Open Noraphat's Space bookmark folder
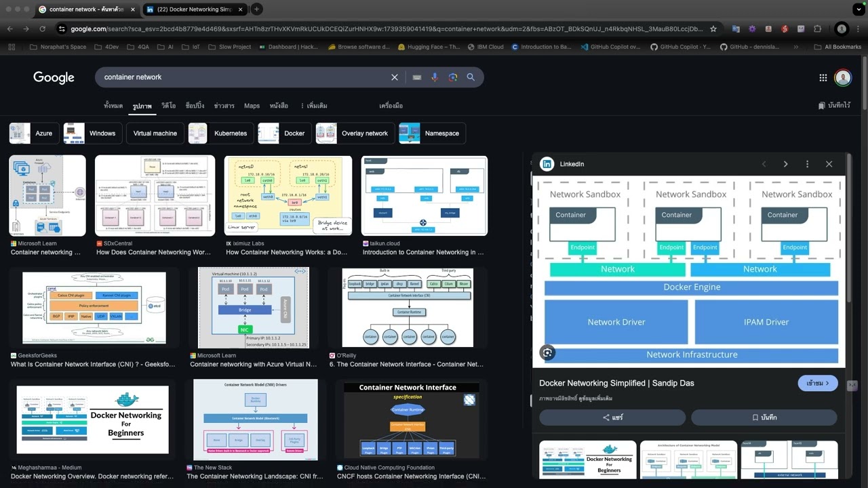 click(59, 47)
